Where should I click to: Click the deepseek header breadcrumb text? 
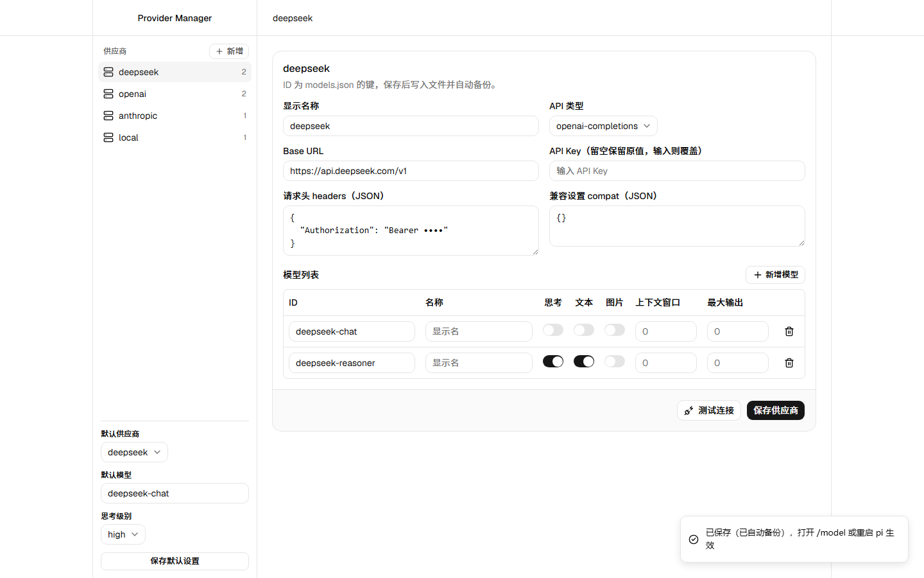[x=293, y=18]
